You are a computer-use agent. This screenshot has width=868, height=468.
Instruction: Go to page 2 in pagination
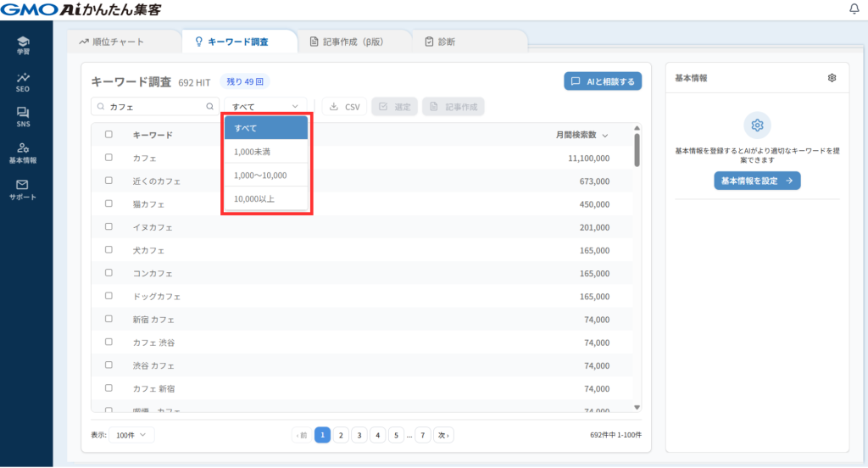coord(341,435)
